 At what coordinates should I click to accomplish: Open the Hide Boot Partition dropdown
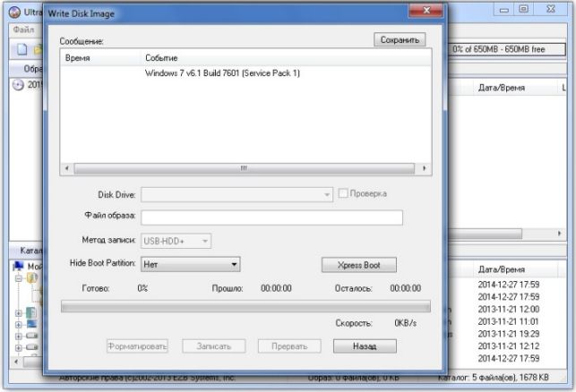[190, 264]
